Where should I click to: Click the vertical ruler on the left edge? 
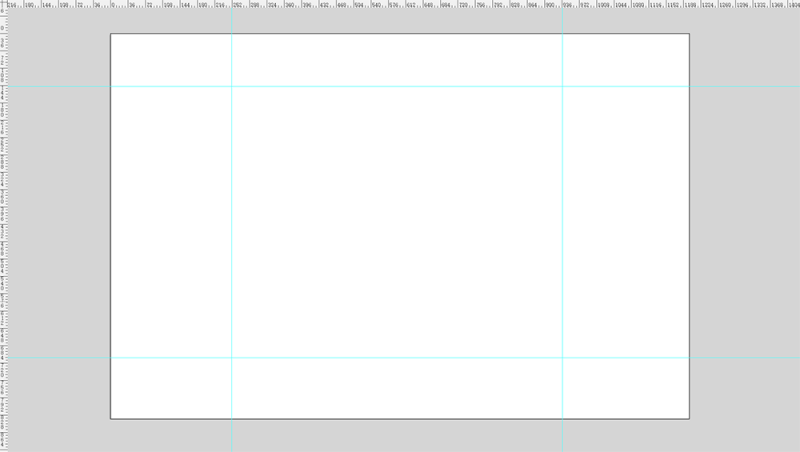click(4, 230)
